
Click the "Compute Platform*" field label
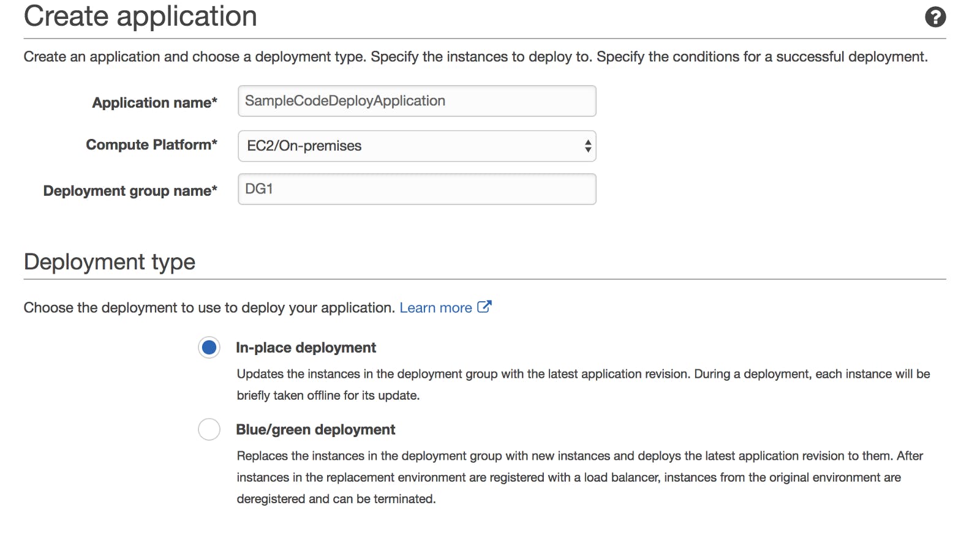click(x=151, y=145)
